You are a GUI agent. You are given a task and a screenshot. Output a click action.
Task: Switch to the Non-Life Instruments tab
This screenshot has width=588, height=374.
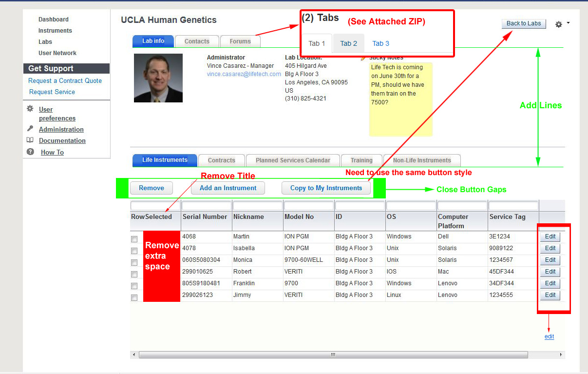tap(422, 160)
